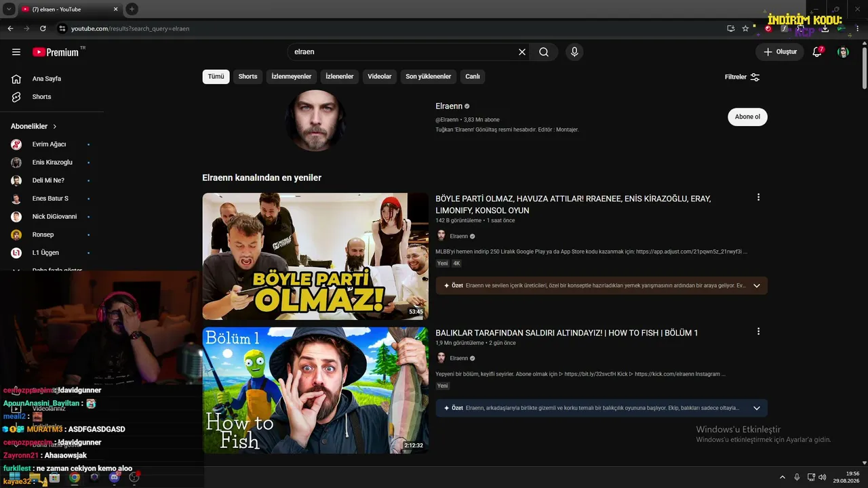Viewport: 868px width, 488px height.
Task: Open Discord from the taskbar
Action: (115, 478)
